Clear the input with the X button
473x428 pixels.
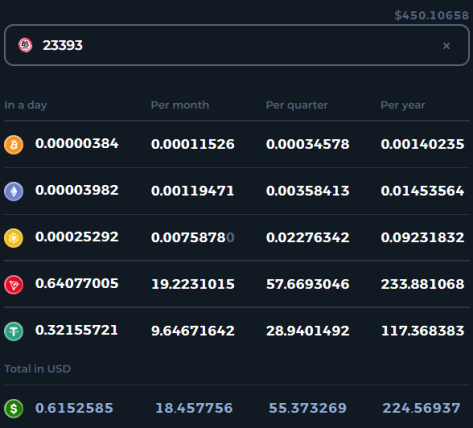coord(446,46)
